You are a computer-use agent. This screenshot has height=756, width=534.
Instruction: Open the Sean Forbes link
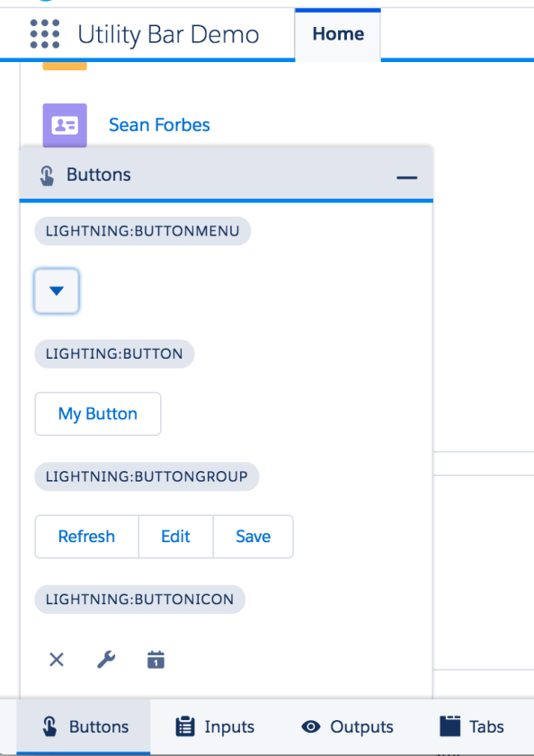pos(159,125)
